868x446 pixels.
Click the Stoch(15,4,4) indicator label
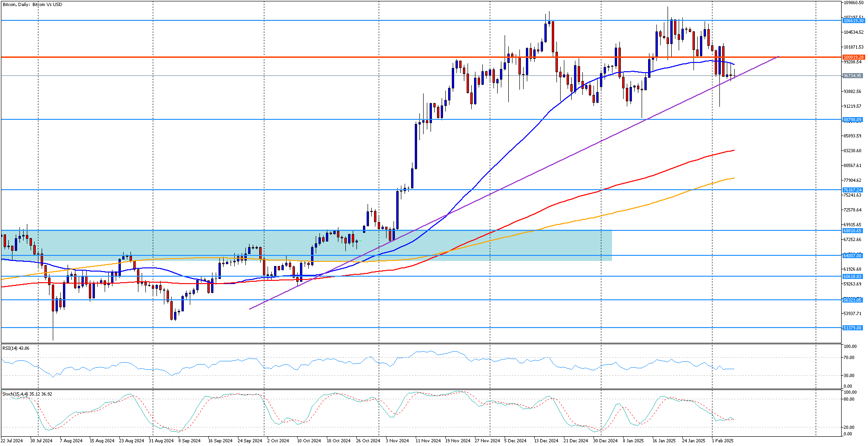tap(27, 394)
